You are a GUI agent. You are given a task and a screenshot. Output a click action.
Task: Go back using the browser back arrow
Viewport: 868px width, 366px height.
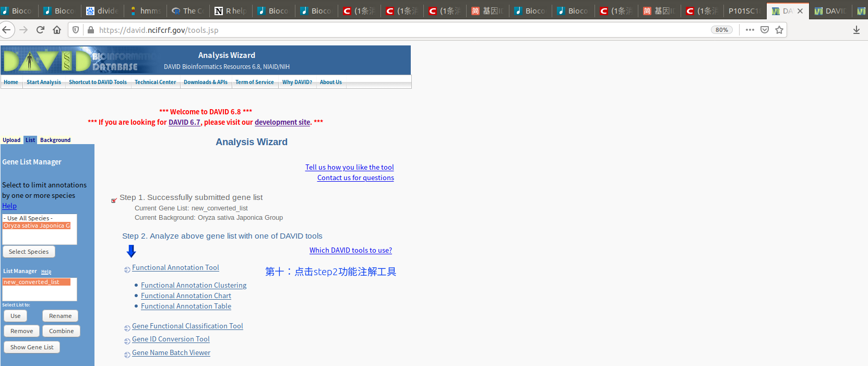coord(6,30)
